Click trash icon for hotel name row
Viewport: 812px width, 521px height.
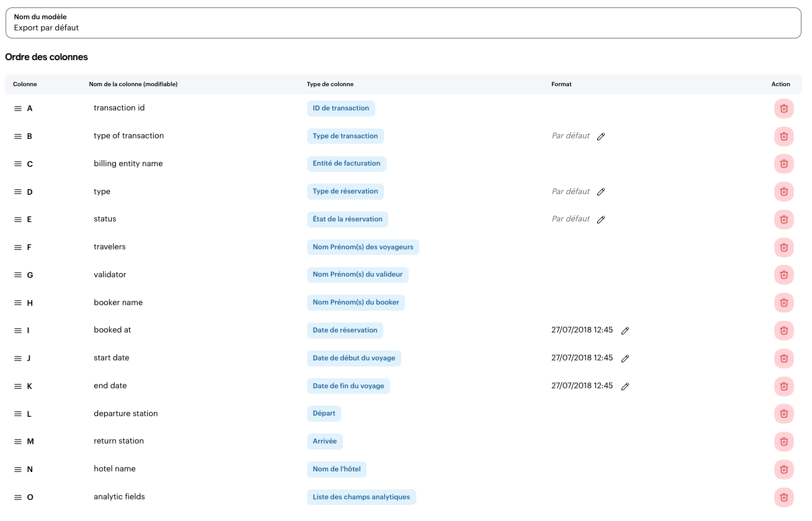[783, 470]
